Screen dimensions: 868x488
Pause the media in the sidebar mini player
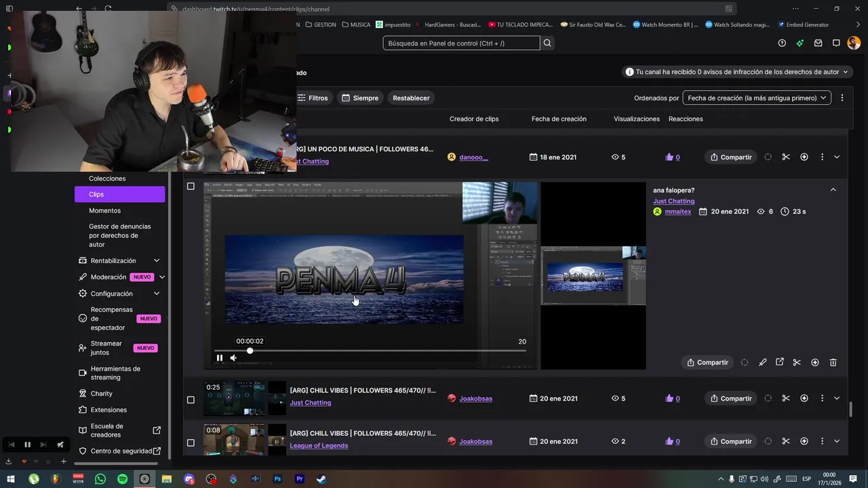pos(27,445)
